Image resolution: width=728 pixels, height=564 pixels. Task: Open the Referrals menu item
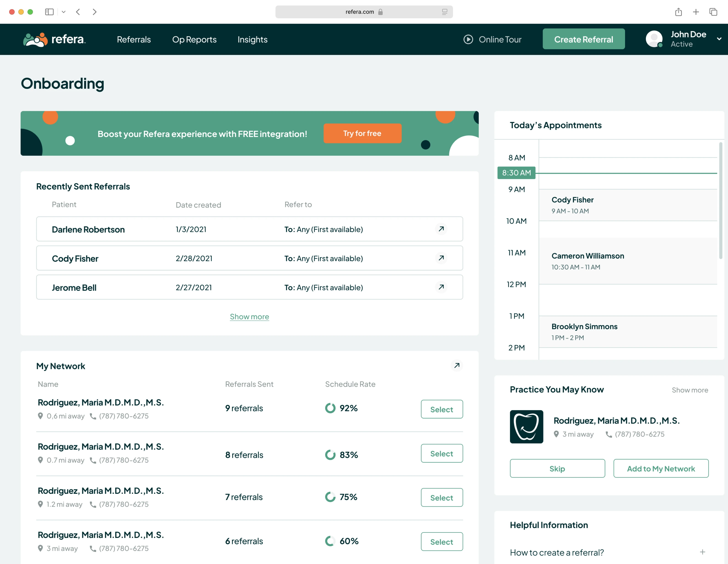tap(134, 39)
